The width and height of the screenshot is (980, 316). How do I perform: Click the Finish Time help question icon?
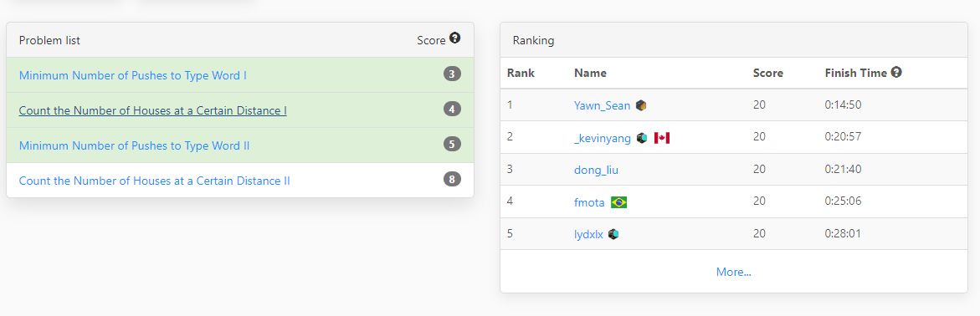point(896,73)
